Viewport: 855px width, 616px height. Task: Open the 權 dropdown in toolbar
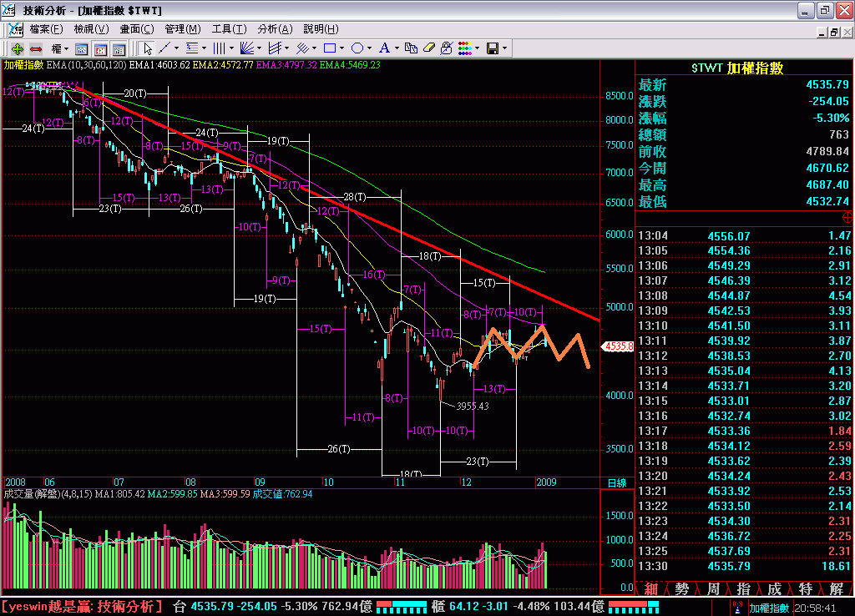pos(60,48)
